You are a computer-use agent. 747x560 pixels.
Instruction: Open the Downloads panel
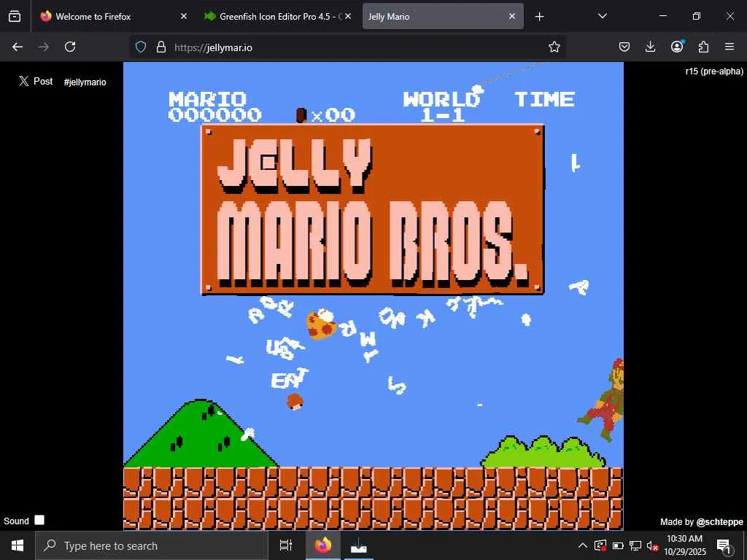point(650,47)
